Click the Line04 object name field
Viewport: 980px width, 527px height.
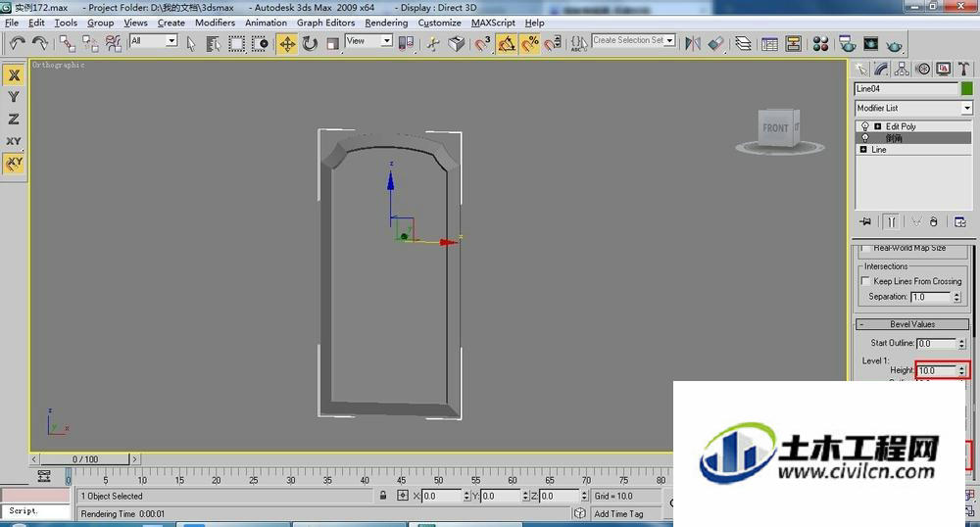click(906, 89)
